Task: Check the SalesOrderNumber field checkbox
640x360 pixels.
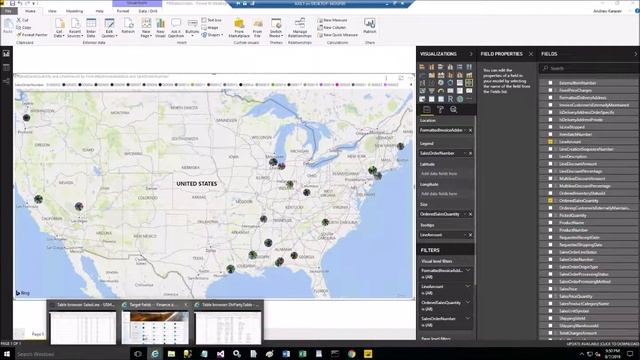Action: (550, 259)
